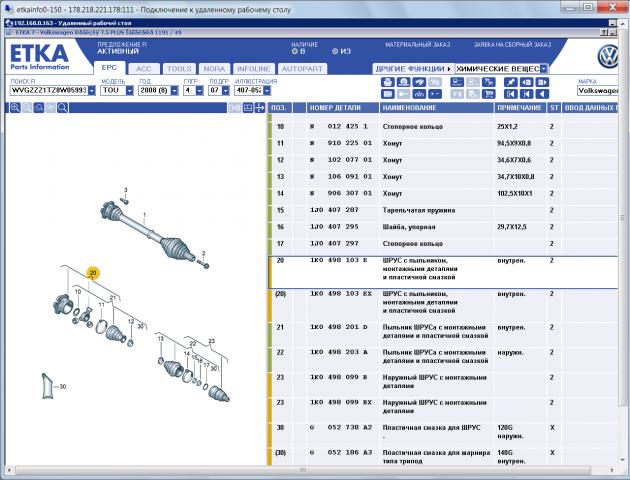Screen dimensions: 630x480
Task: Click the pushpin icon in the toolbar
Action: pyautogui.click(x=511, y=82)
